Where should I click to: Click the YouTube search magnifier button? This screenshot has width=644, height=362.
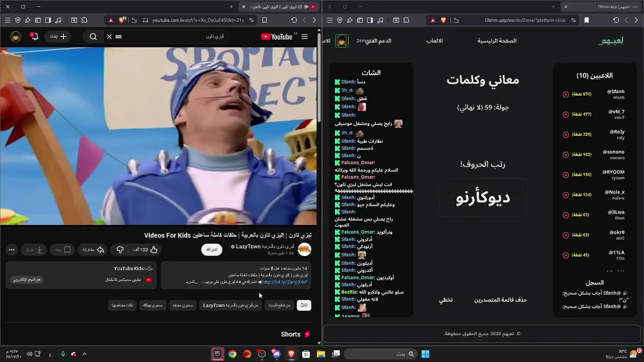tap(93, 37)
